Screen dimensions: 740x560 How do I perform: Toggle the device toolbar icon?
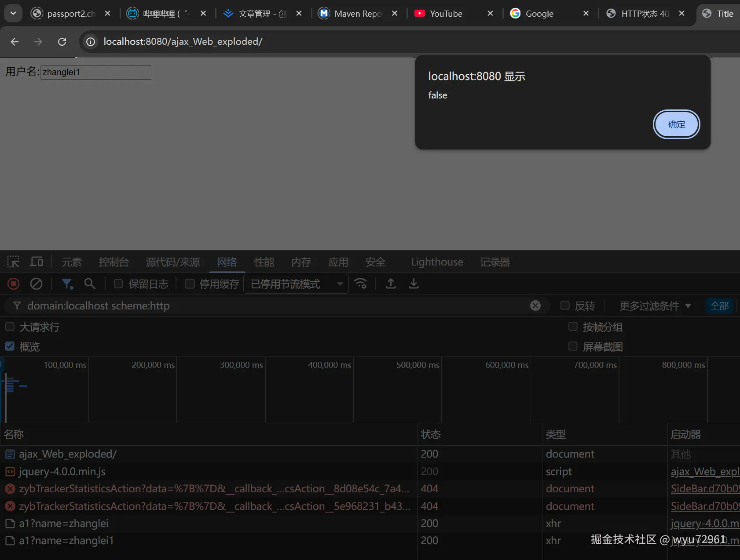37,262
